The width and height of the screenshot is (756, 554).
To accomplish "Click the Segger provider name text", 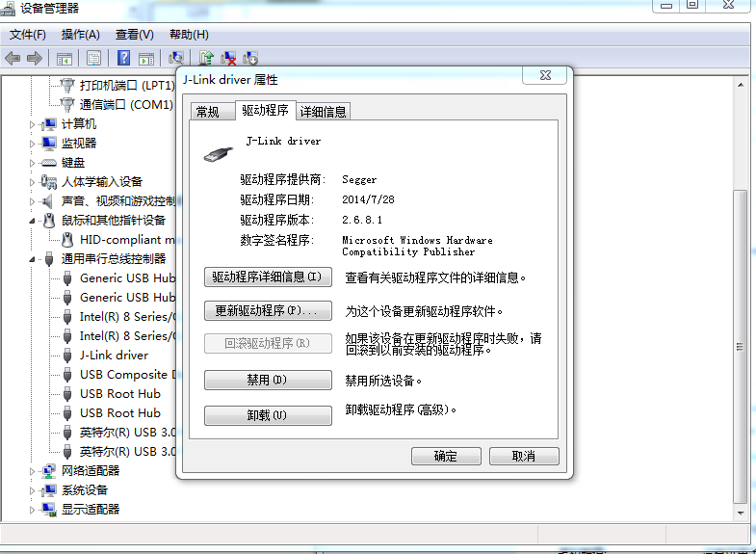I will [359, 180].
